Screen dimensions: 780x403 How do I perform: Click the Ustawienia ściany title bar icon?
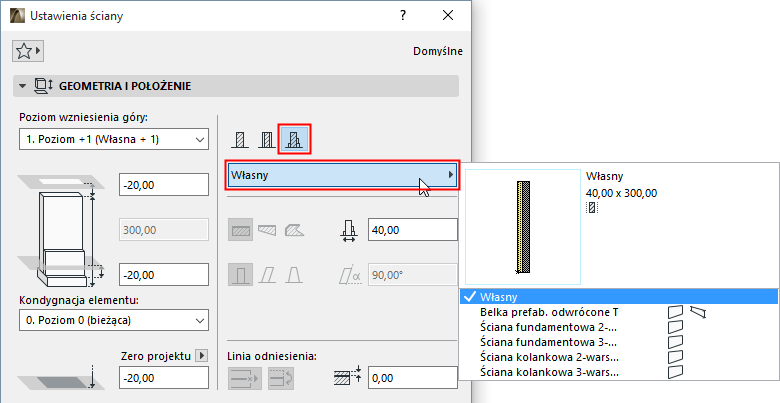(17, 15)
